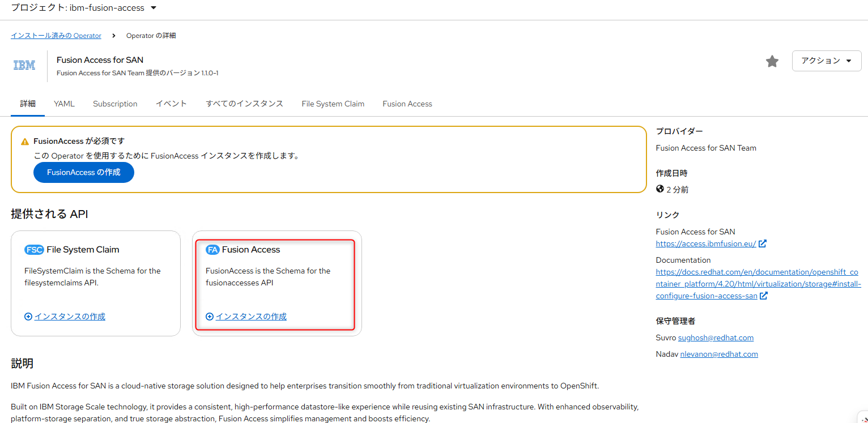
Task: Click インスタンスの作成 under Fusion Access
Action: pyautogui.click(x=251, y=317)
